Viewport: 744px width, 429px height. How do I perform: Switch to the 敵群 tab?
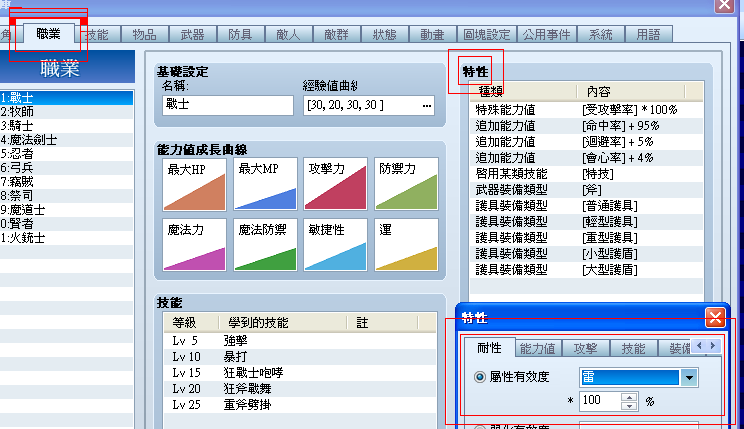coord(336,35)
